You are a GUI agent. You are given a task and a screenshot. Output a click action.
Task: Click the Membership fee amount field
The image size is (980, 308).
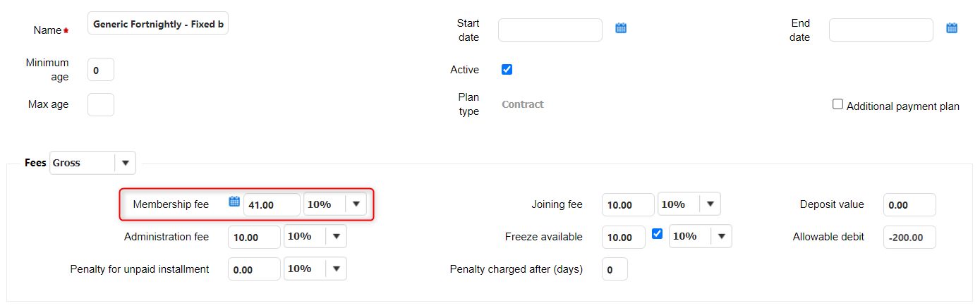(x=272, y=205)
